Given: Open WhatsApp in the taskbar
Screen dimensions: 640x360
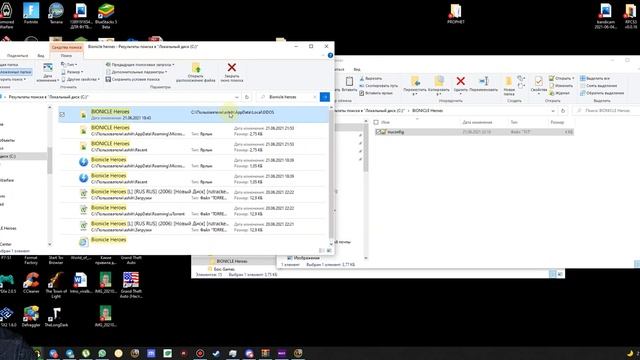Looking at the screenshot, I should (x=102, y=353).
